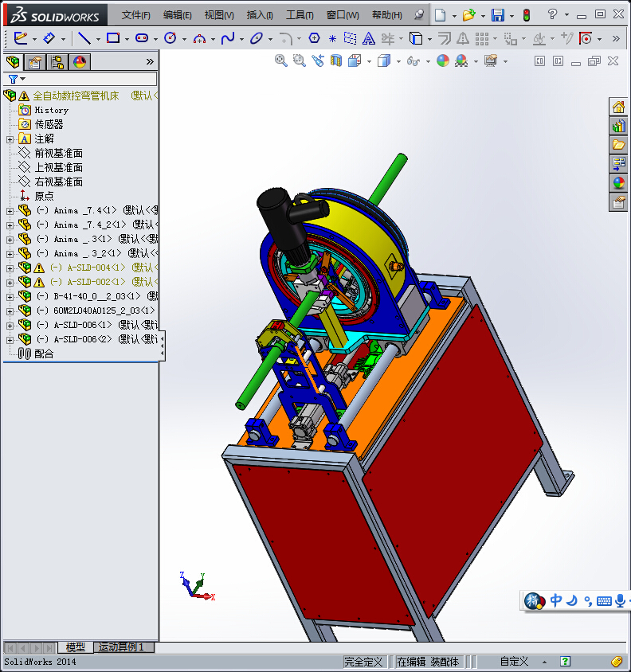
Task: Select the Straight Slot tool
Action: coord(142,38)
